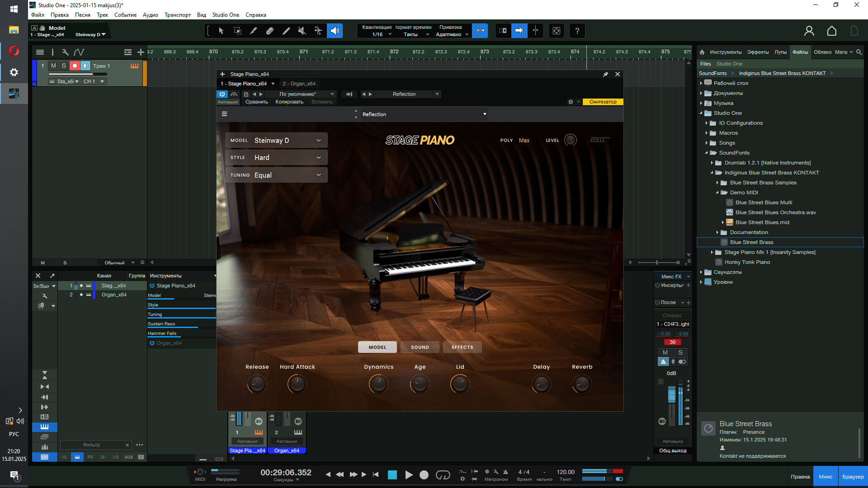868x488 pixels.
Task: Solo Трек 1
Action: tap(64, 66)
